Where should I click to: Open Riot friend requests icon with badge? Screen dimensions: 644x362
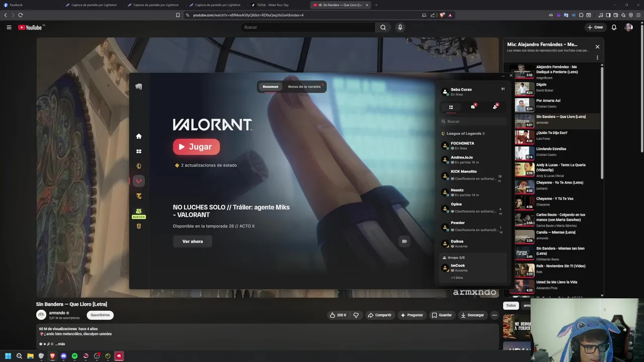coord(496,107)
